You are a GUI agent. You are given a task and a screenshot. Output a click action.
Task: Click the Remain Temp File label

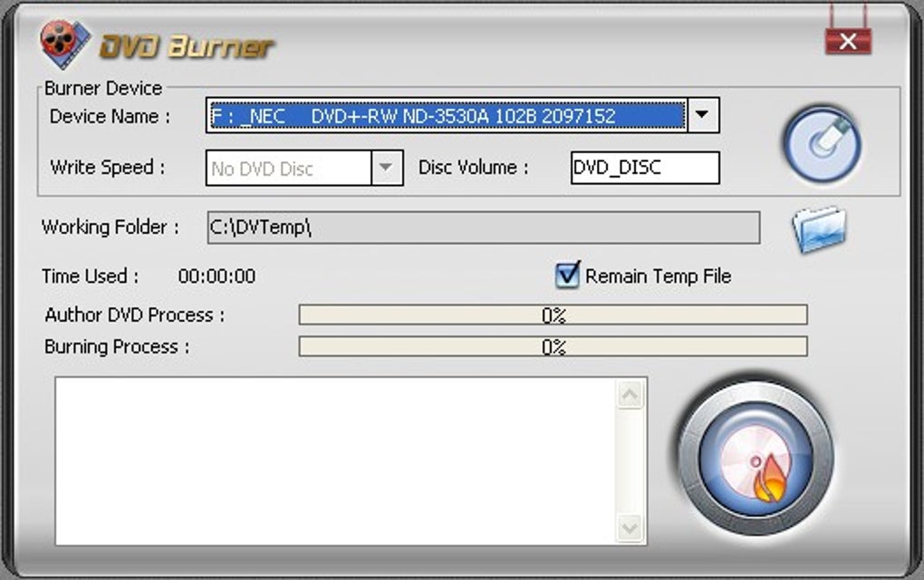659,275
